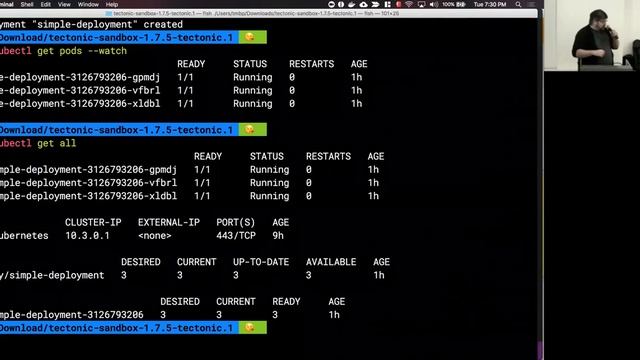Click the emoji in the topmost prompt
The image size is (640, 360).
pyautogui.click(x=249, y=37)
